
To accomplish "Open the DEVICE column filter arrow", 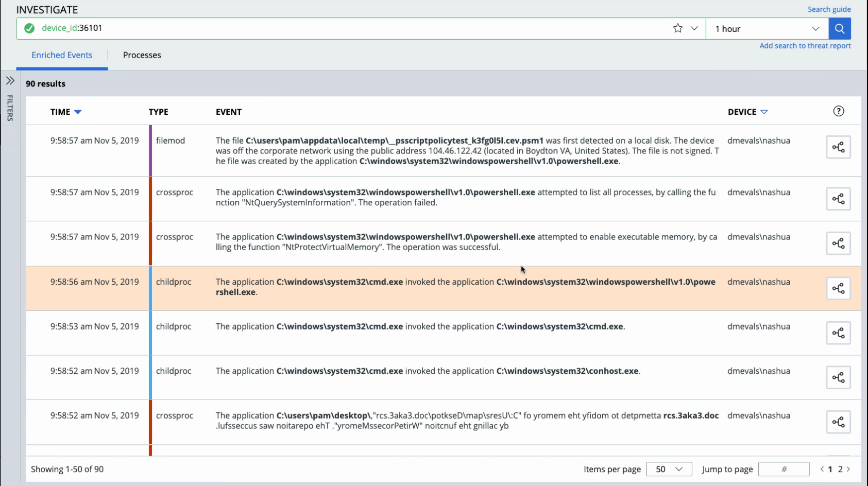I will 764,112.
